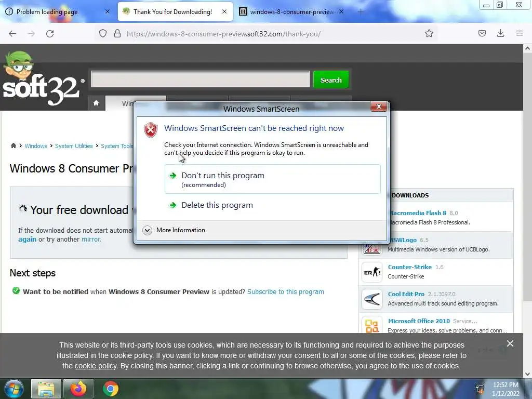Click the page scrollbar up arrow

[527, 48]
